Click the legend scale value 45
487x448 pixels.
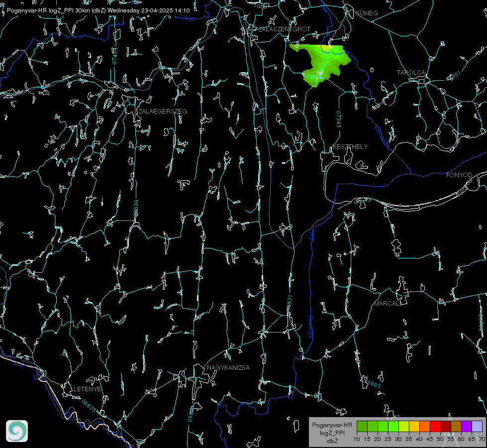(430, 439)
